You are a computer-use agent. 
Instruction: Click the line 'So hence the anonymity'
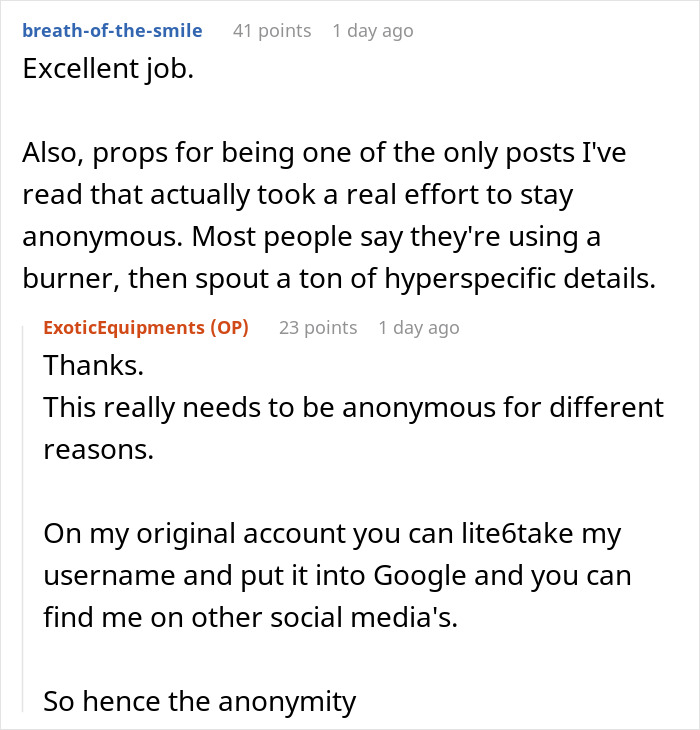pos(200,702)
